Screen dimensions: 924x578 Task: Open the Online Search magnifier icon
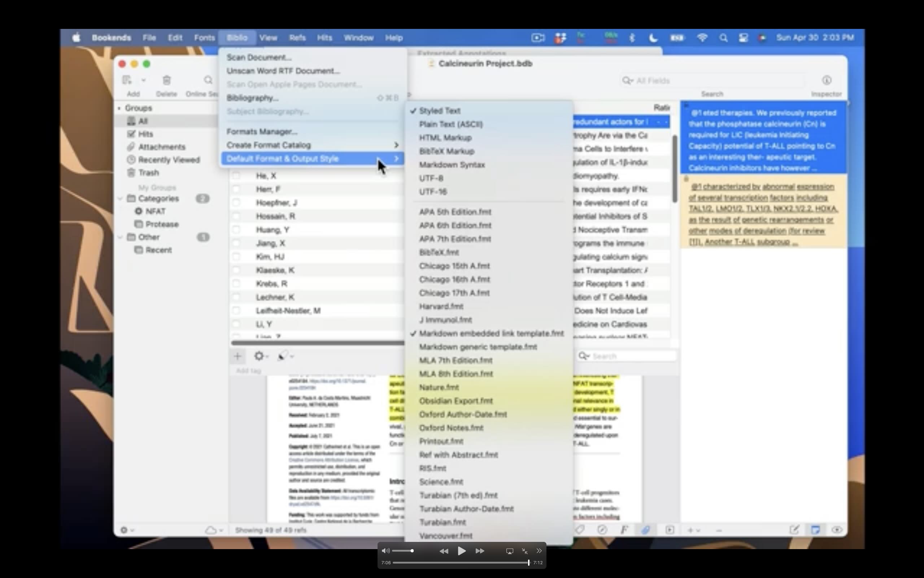point(208,80)
